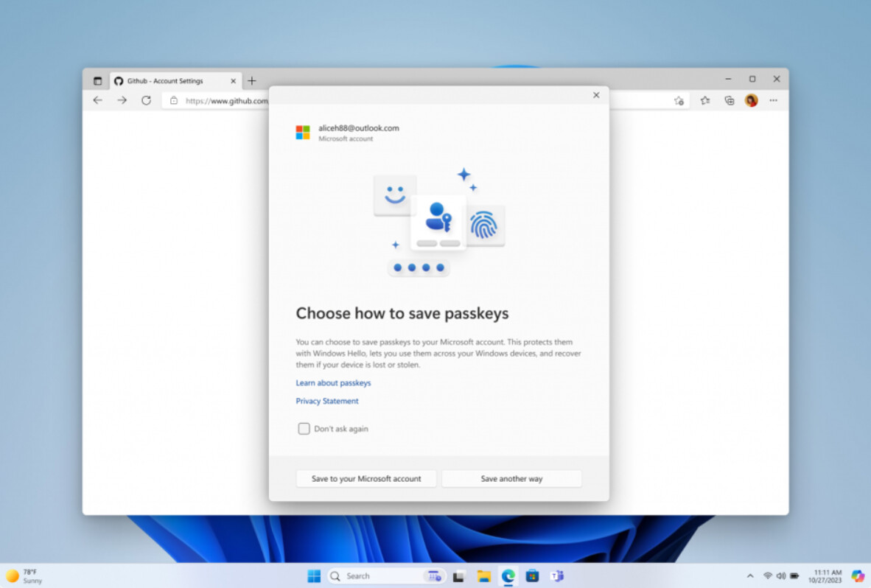
Task: Reload the GitHub page
Action: coord(146,100)
